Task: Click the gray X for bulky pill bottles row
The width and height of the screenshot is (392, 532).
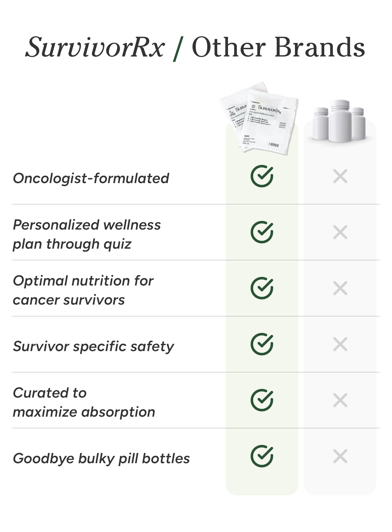Action: point(340,456)
